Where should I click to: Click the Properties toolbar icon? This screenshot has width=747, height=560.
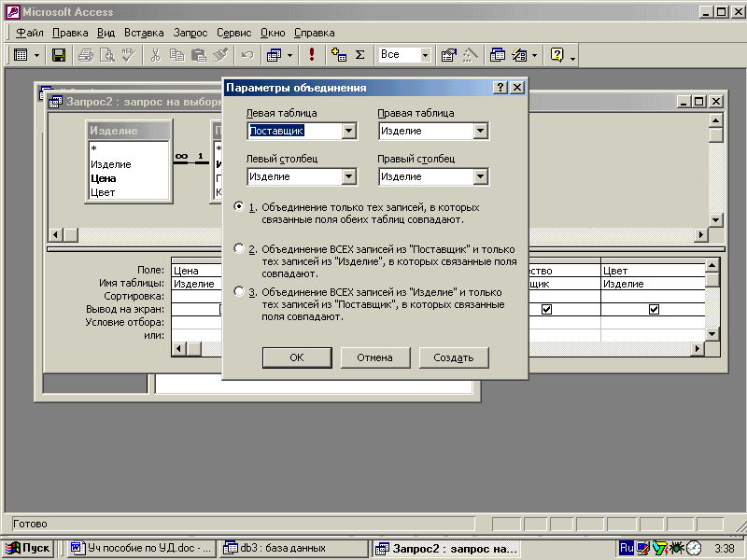point(448,55)
